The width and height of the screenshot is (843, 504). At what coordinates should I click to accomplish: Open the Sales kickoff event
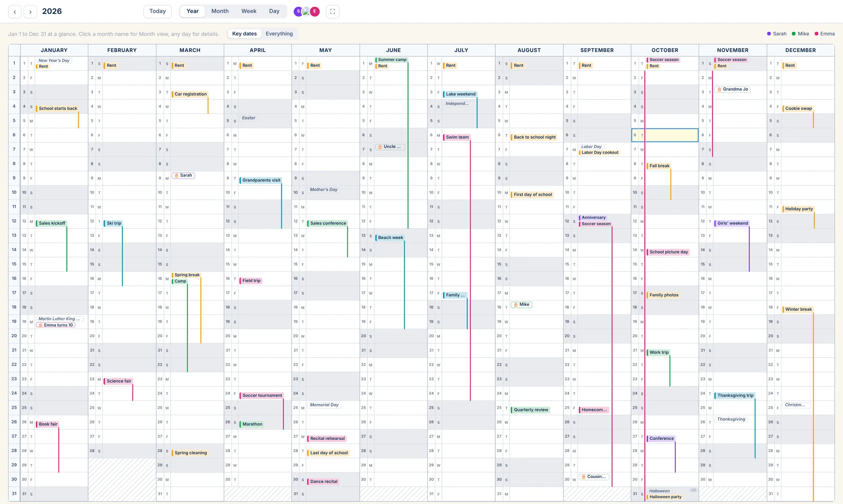(x=51, y=223)
